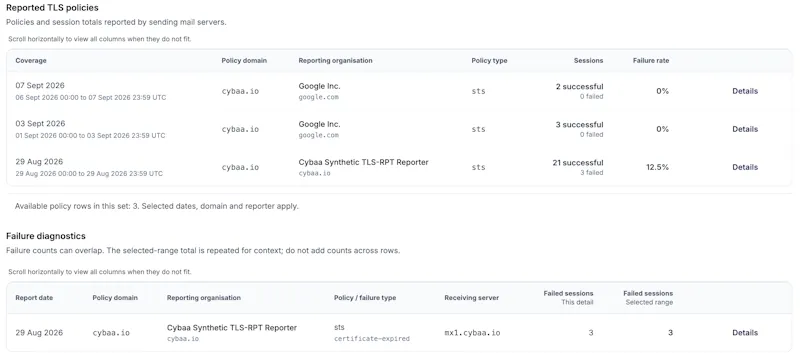Click the '2 successful' sessions cell
Screen dimensions: 800x363
pyautogui.click(x=580, y=87)
